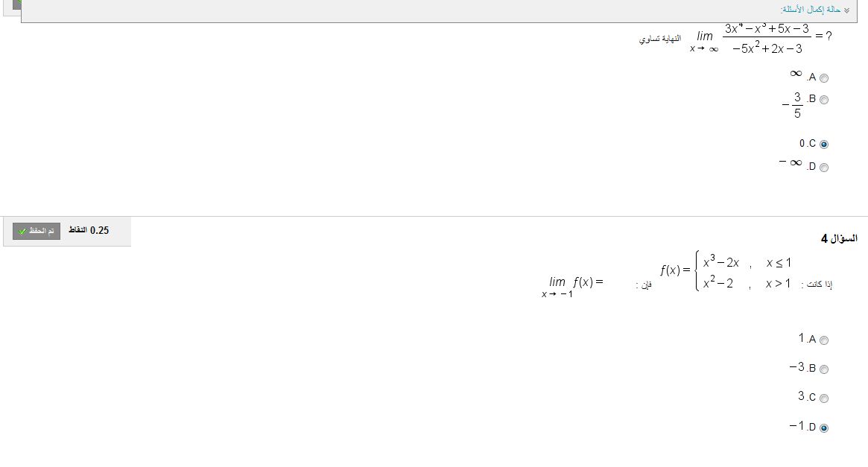Choose question 4 option B negative 3
The image size is (868, 467).
point(824,369)
